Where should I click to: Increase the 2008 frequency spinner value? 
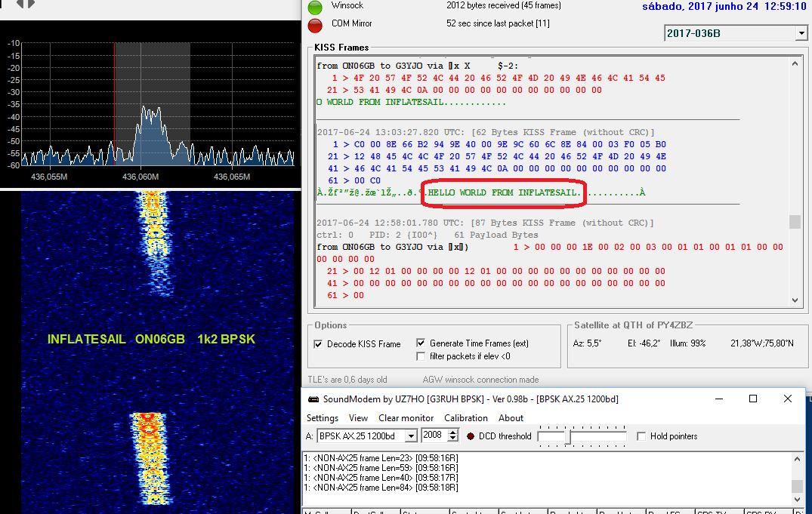[452, 432]
